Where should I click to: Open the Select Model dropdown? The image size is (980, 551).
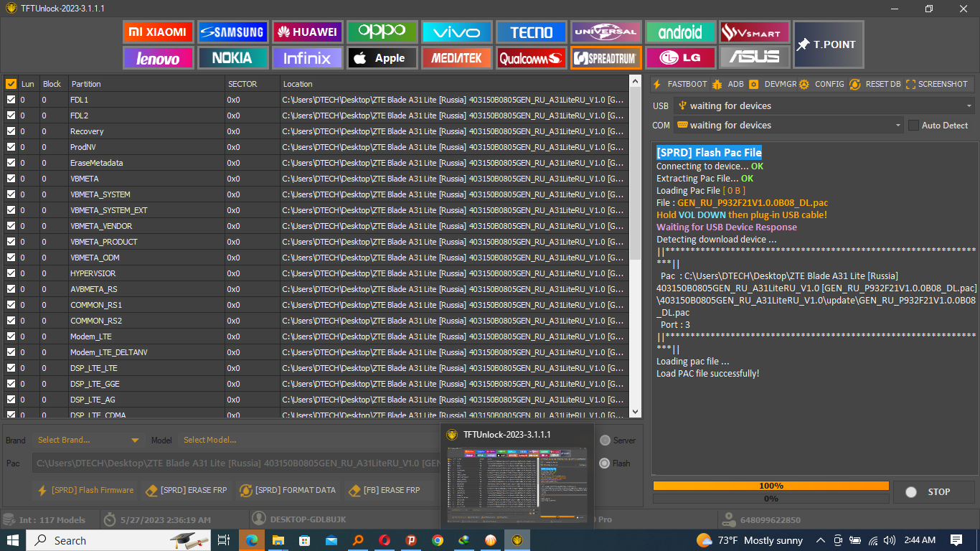tap(308, 440)
